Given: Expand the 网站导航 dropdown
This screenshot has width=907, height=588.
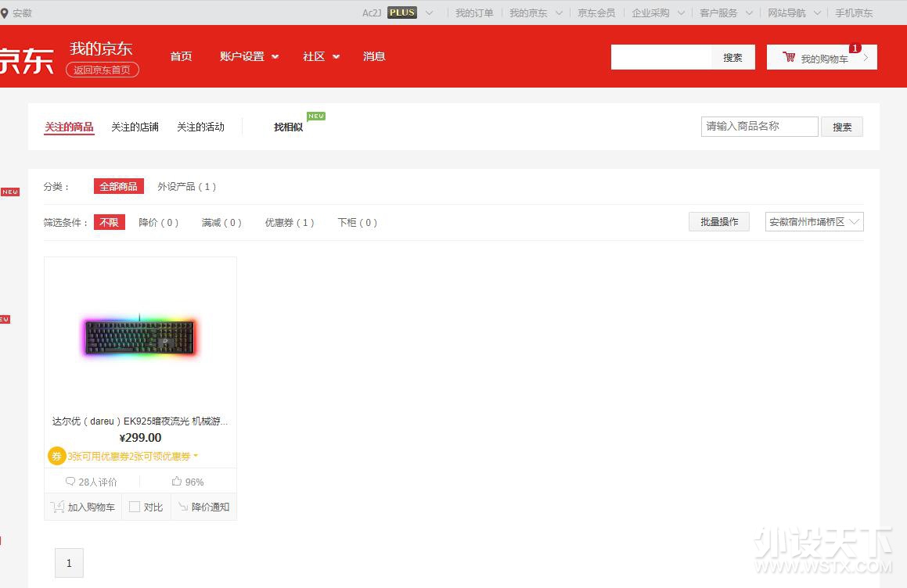Looking at the screenshot, I should click(x=817, y=13).
